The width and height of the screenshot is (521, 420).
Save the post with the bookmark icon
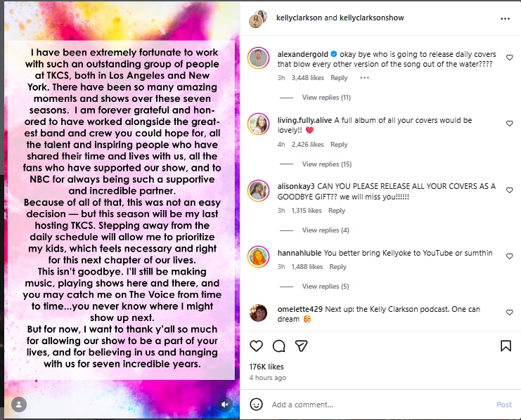tap(506, 346)
